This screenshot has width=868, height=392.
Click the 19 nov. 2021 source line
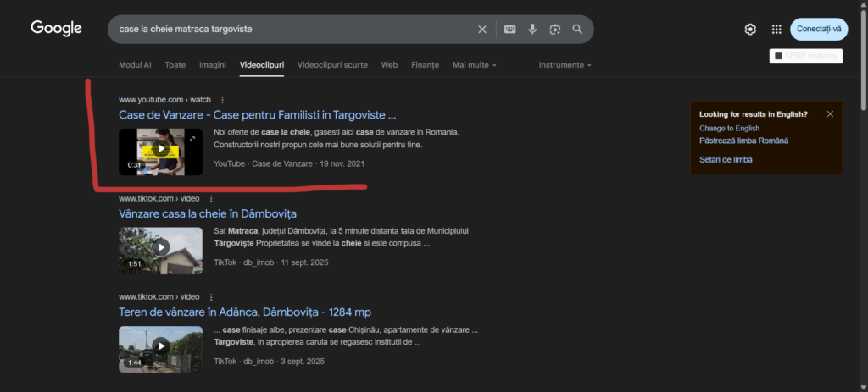[289, 163]
